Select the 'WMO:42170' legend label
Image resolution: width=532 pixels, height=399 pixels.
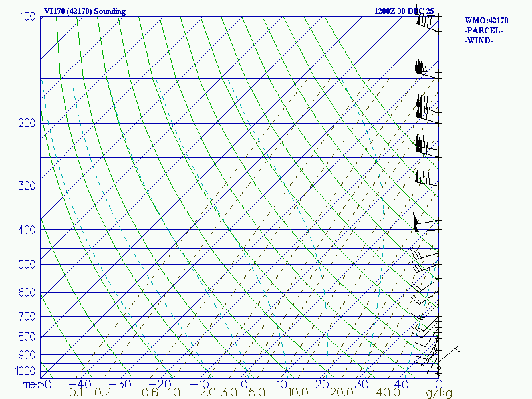486,21
